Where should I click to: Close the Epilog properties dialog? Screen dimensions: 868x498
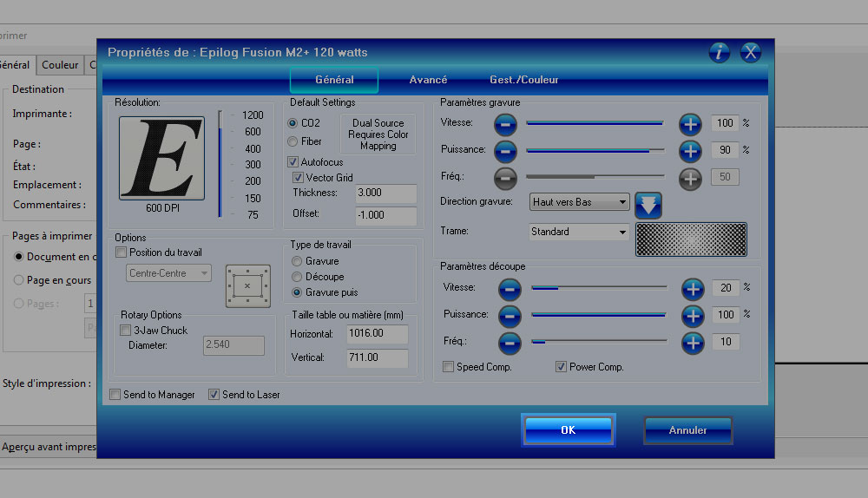(x=751, y=53)
